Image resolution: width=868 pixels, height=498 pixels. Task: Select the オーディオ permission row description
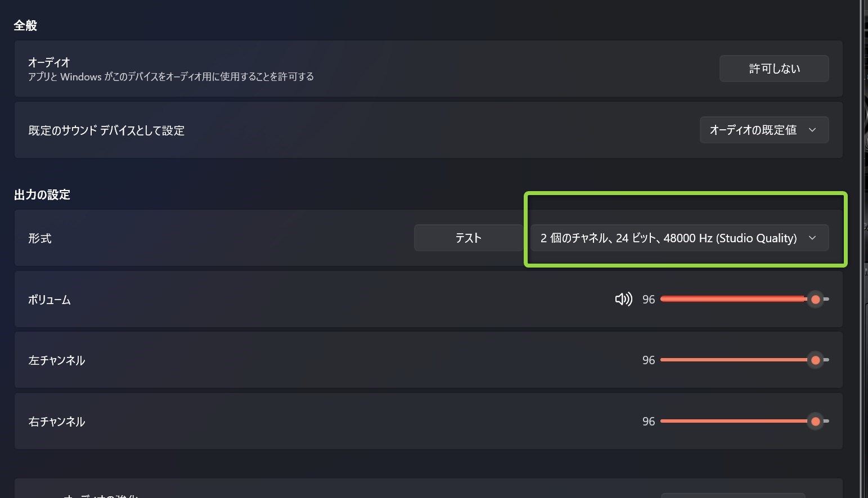(171, 77)
